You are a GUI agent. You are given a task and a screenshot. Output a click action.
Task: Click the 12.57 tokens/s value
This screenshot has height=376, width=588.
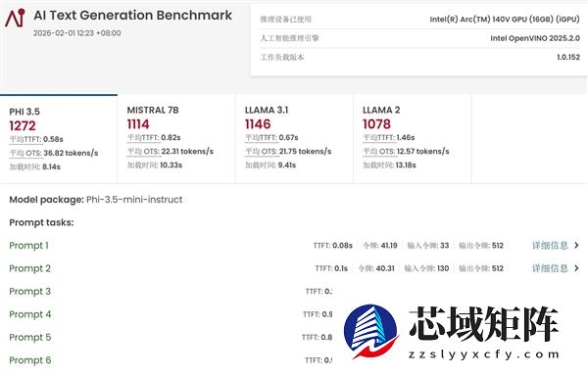(423, 152)
